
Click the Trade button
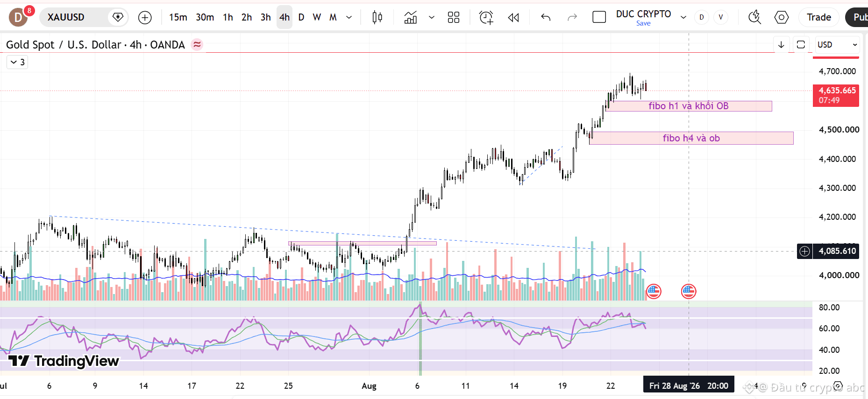[819, 17]
